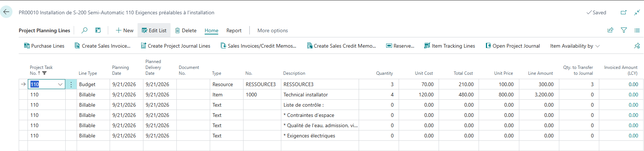
Task: Collapse the page with the shrink arrows
Action: tap(637, 12)
